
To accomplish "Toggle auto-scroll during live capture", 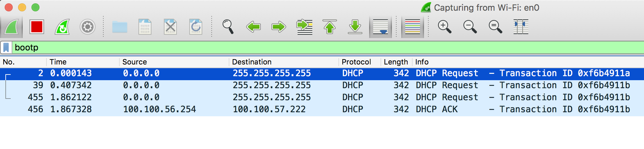I will [381, 27].
